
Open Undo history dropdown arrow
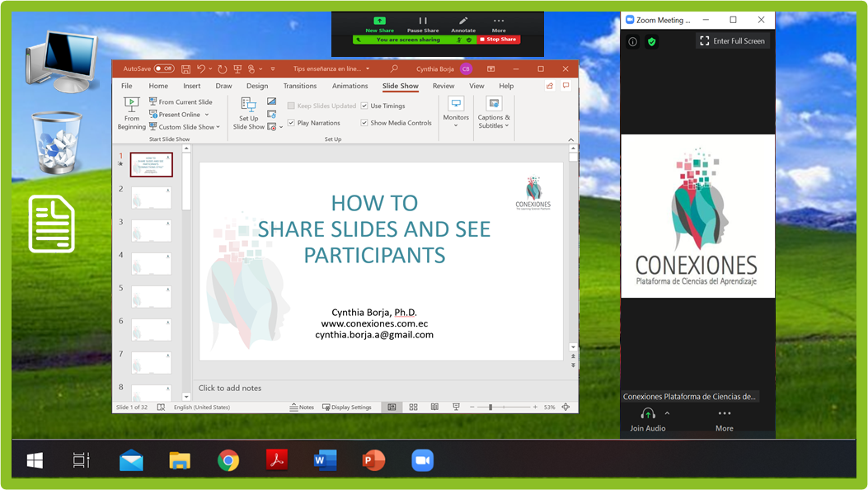pos(211,69)
